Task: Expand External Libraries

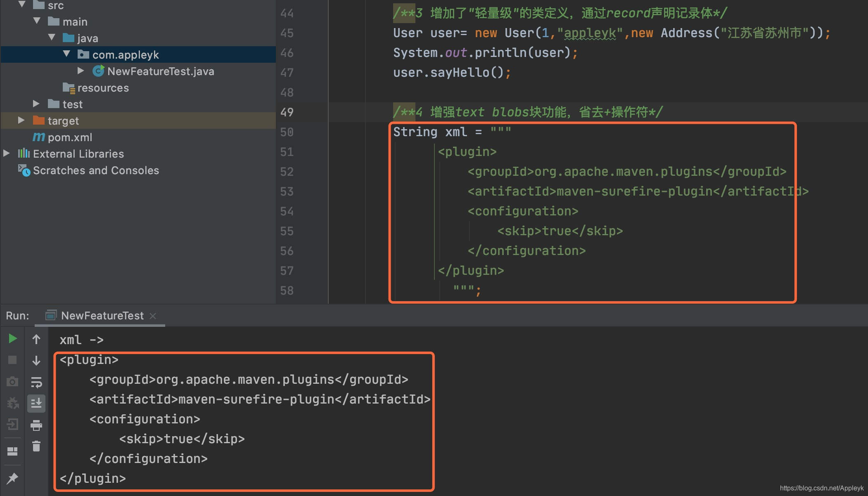Action: [x=7, y=153]
